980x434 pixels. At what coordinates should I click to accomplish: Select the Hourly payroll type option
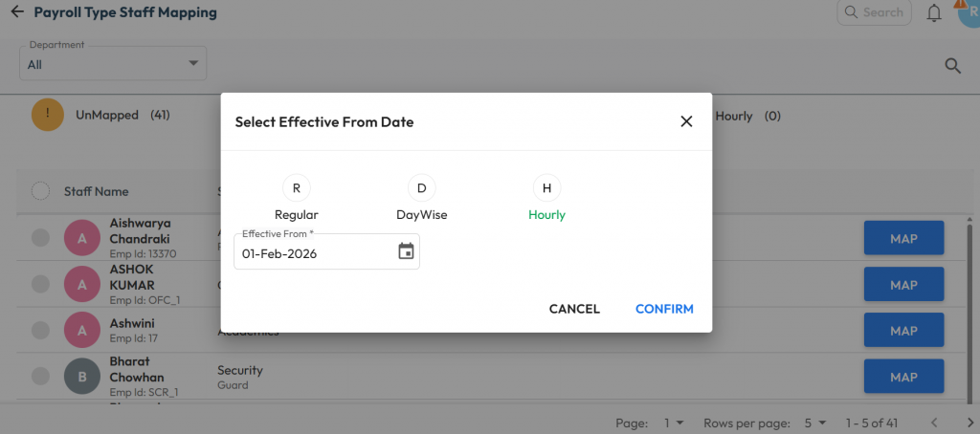[546, 187]
